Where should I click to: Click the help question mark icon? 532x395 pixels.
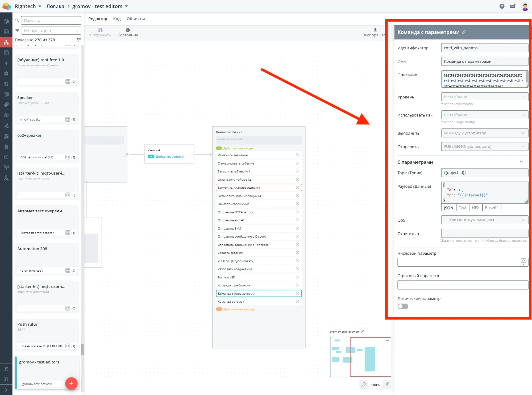pyautogui.click(x=502, y=6)
